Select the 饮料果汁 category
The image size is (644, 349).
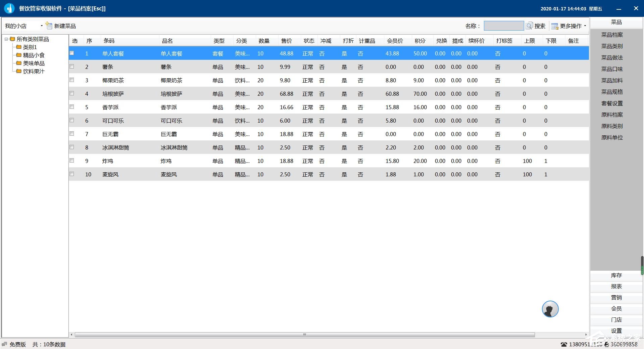tap(34, 71)
